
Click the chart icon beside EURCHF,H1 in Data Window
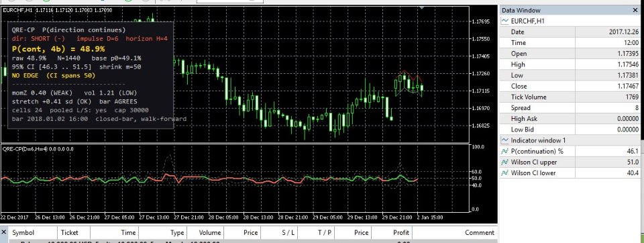point(504,21)
